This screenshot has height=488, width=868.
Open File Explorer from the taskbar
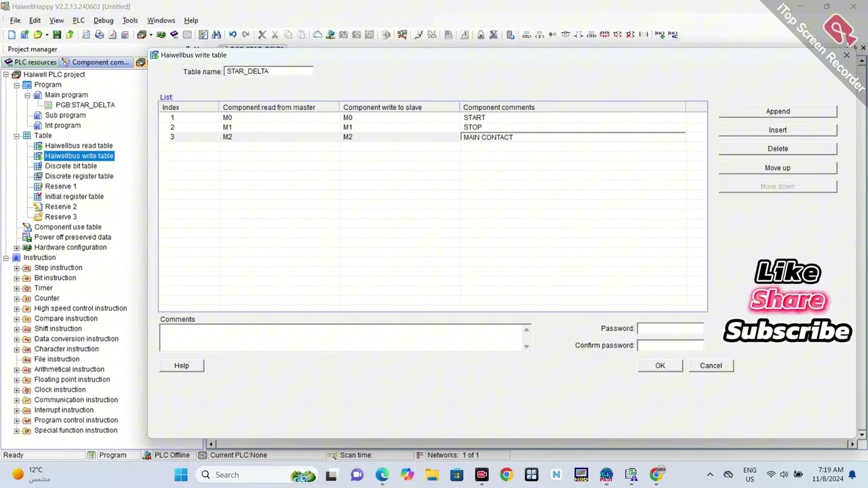tap(431, 474)
